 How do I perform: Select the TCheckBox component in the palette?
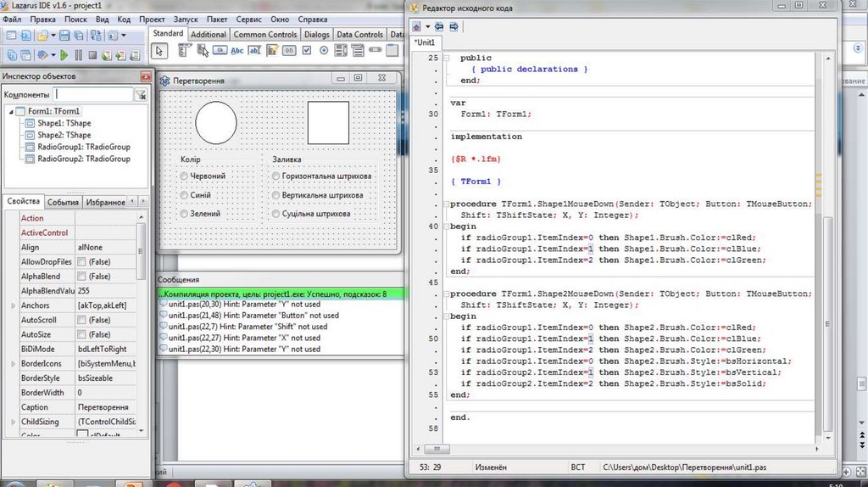(306, 51)
